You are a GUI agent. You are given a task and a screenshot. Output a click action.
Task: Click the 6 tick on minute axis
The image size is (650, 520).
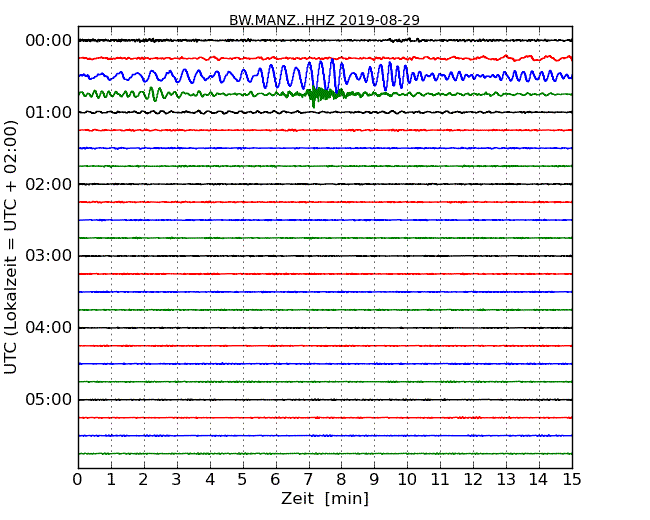pos(275,480)
